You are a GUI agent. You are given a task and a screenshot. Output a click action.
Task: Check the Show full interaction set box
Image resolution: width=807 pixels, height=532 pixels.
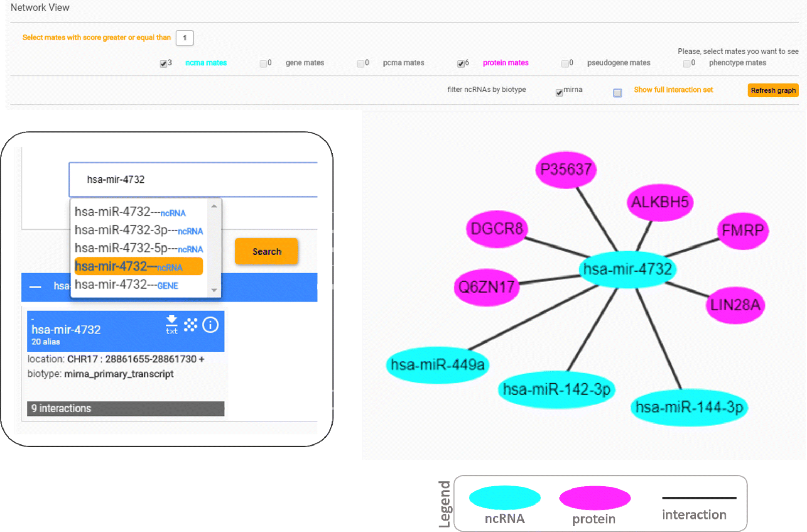tap(618, 93)
